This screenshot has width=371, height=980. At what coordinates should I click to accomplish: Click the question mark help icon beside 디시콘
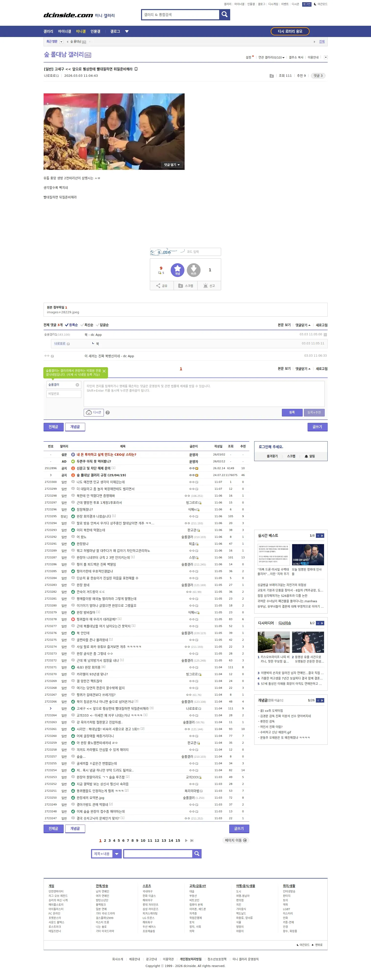pyautogui.click(x=108, y=412)
